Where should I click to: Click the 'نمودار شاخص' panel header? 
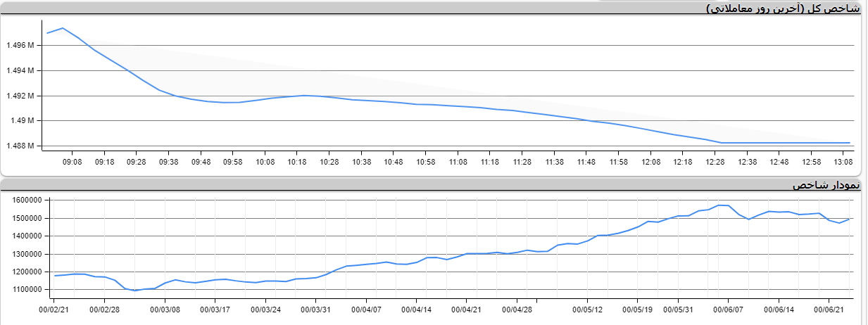826,185
